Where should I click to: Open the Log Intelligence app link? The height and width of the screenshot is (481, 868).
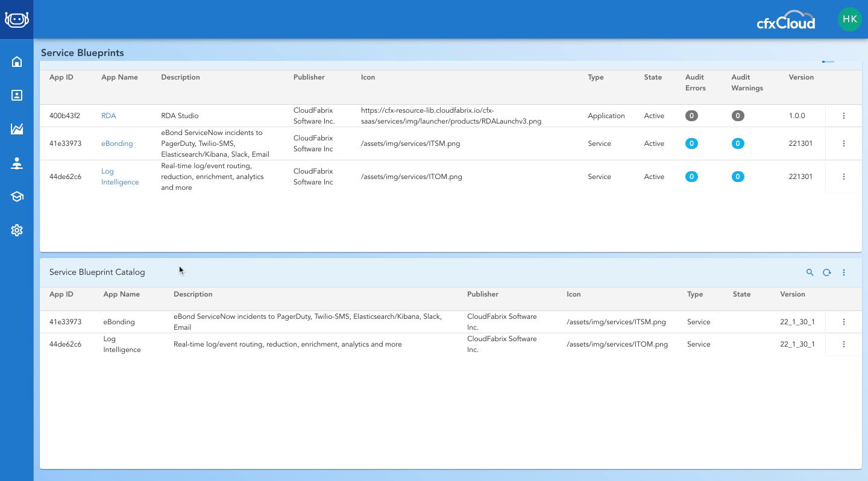pos(120,177)
